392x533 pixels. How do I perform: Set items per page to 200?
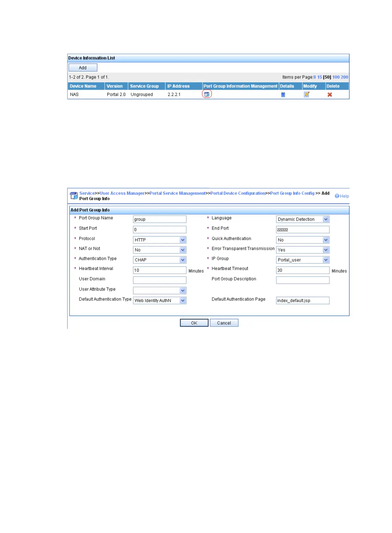tap(345, 77)
